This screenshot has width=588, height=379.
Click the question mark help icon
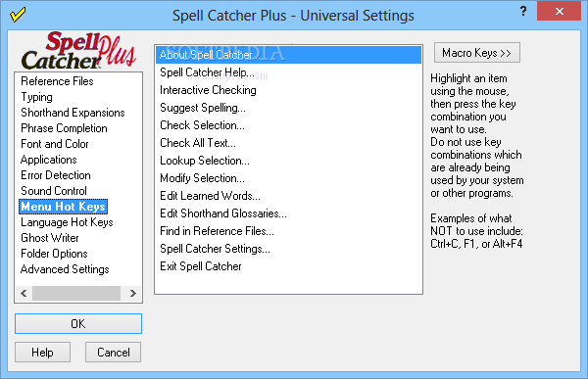(x=523, y=11)
